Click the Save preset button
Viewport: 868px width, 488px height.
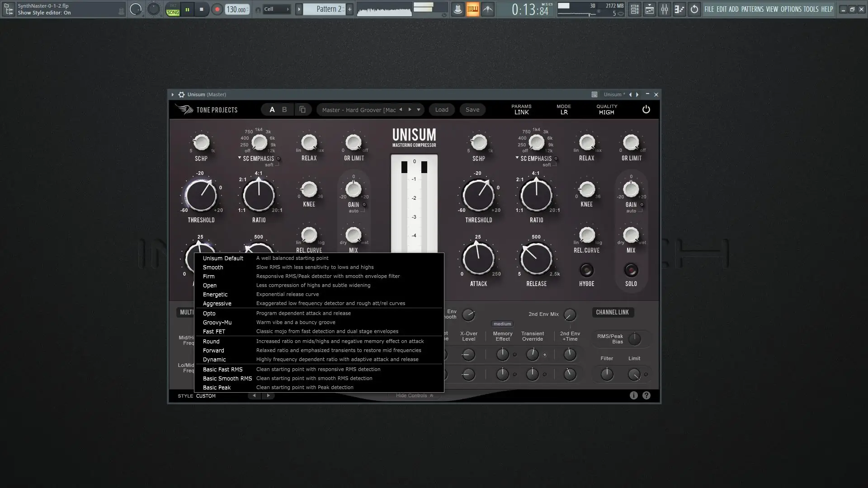[472, 109]
